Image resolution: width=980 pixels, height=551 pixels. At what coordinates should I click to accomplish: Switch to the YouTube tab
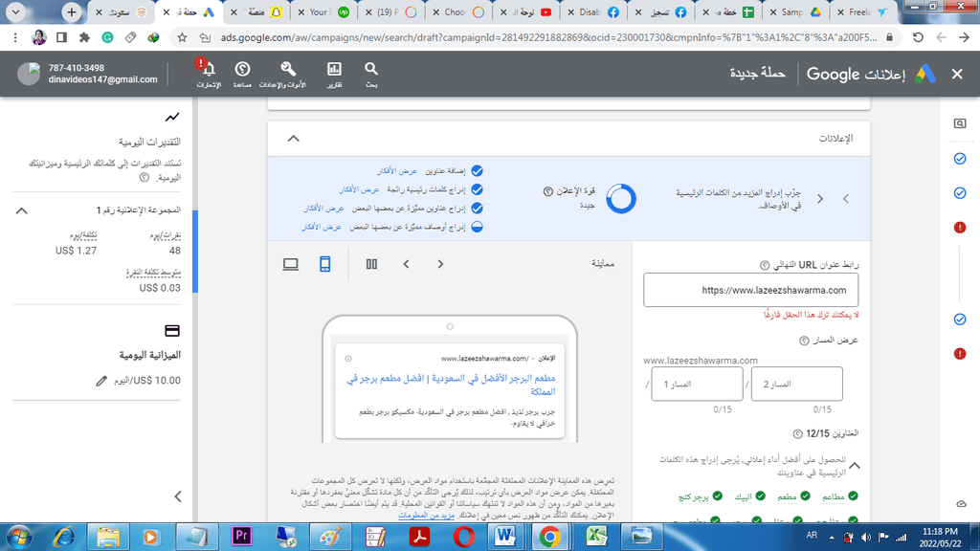(528, 11)
